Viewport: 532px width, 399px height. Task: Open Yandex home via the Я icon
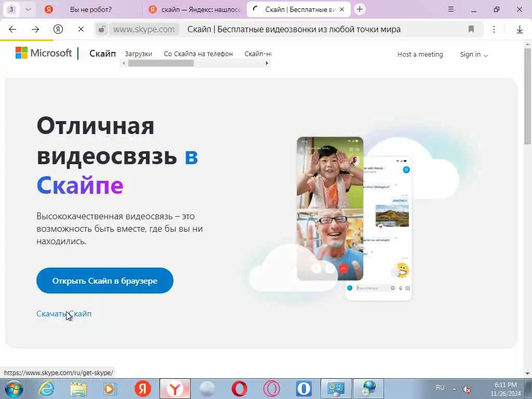58,30
